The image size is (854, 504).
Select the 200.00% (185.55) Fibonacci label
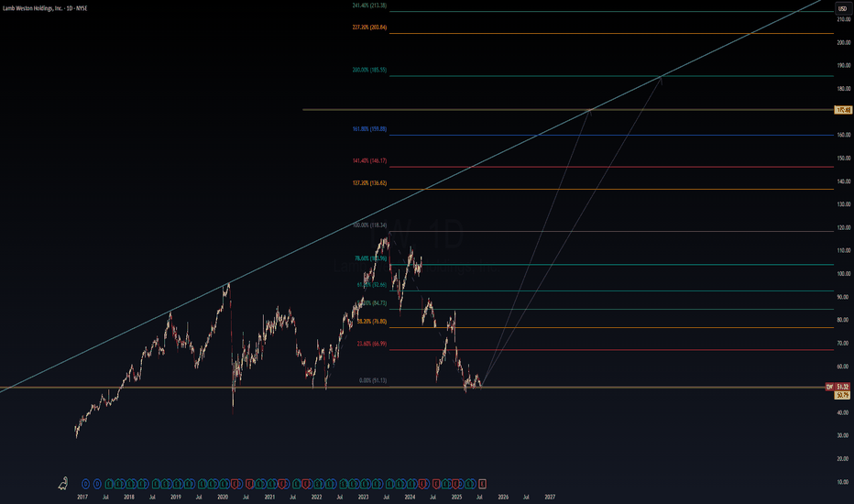coord(369,70)
